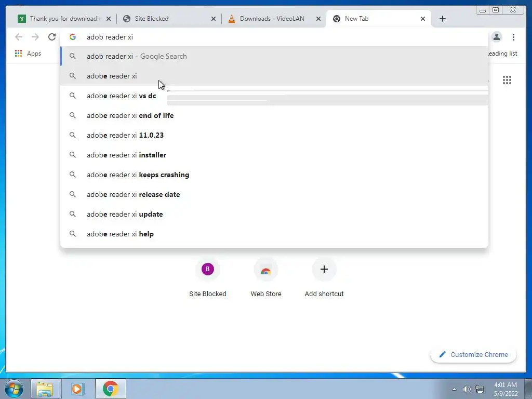Click Add shortcut tile
The height and width of the screenshot is (399, 532).
tap(324, 277)
